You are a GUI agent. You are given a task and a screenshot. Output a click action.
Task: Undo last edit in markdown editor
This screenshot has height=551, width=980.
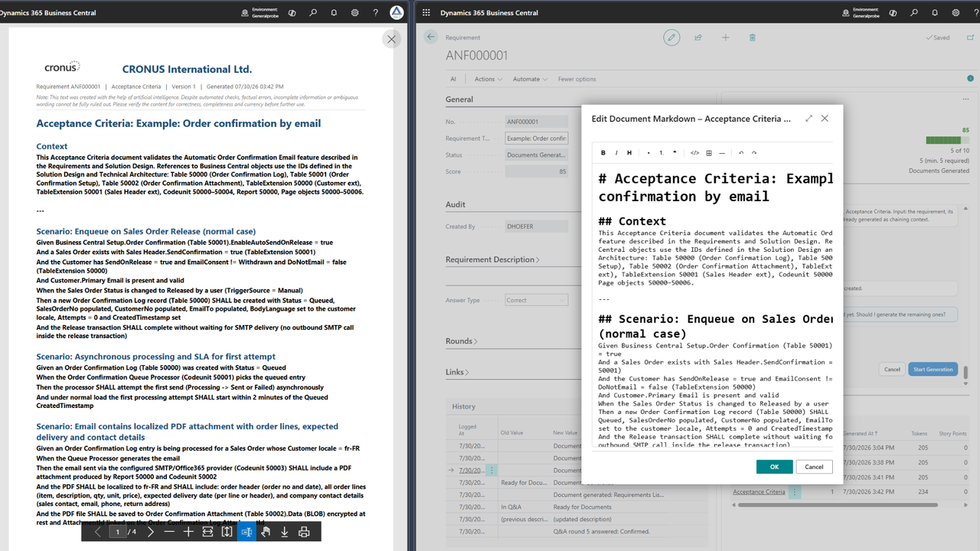tap(741, 153)
